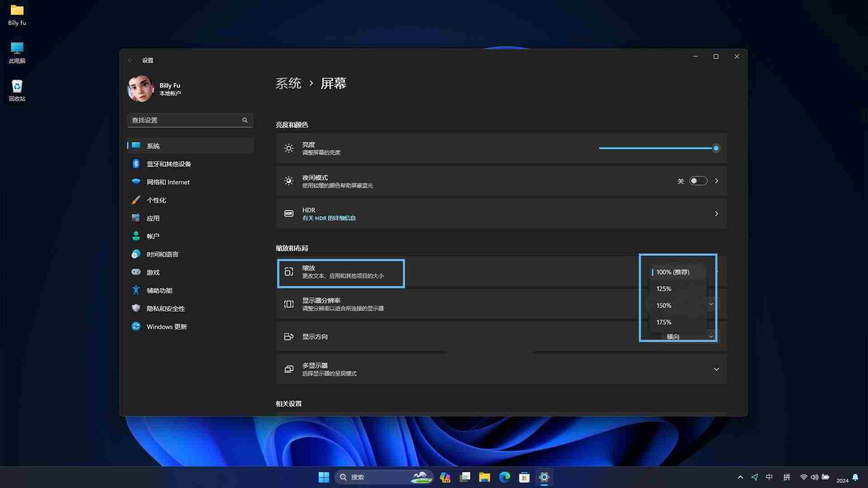Open Privacy and security settings

165,309
